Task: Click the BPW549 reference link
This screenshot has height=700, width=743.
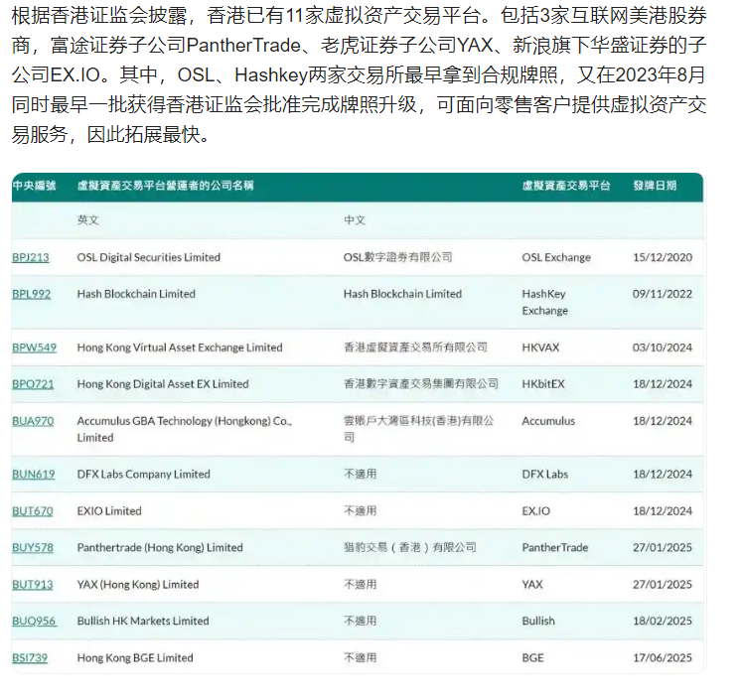Action: (x=34, y=348)
